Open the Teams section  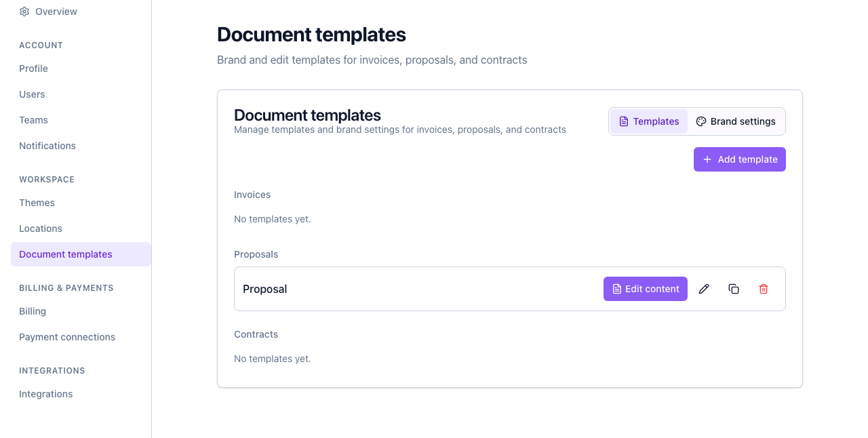(x=33, y=120)
